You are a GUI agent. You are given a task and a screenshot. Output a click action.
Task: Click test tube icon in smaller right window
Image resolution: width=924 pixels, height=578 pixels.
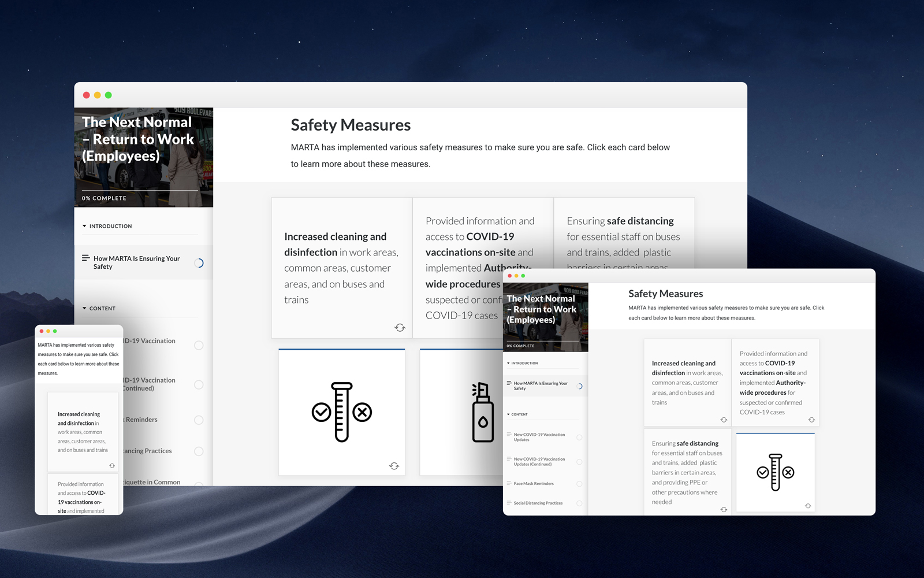[x=775, y=472]
